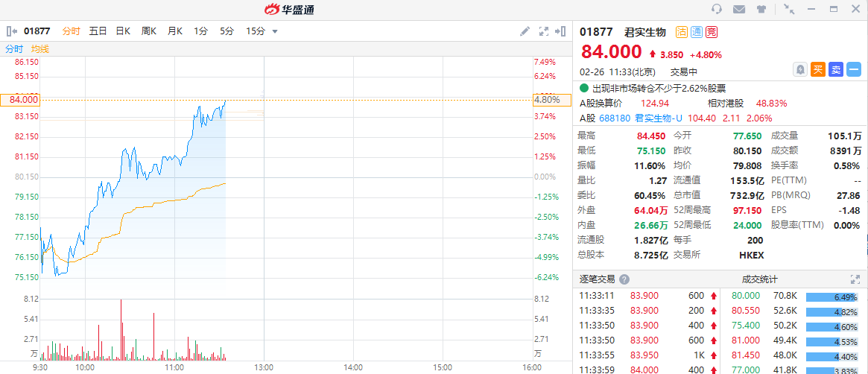Click the green notice dot
The image size is (868, 374).
tap(584, 88)
